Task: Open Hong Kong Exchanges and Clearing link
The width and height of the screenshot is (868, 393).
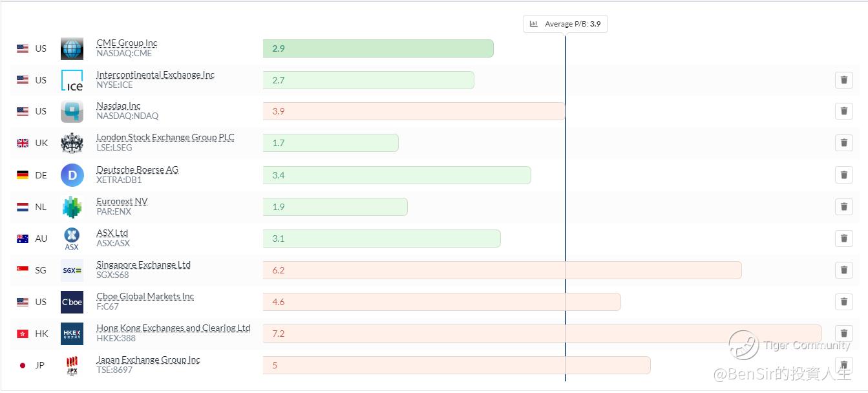Action: (173, 328)
